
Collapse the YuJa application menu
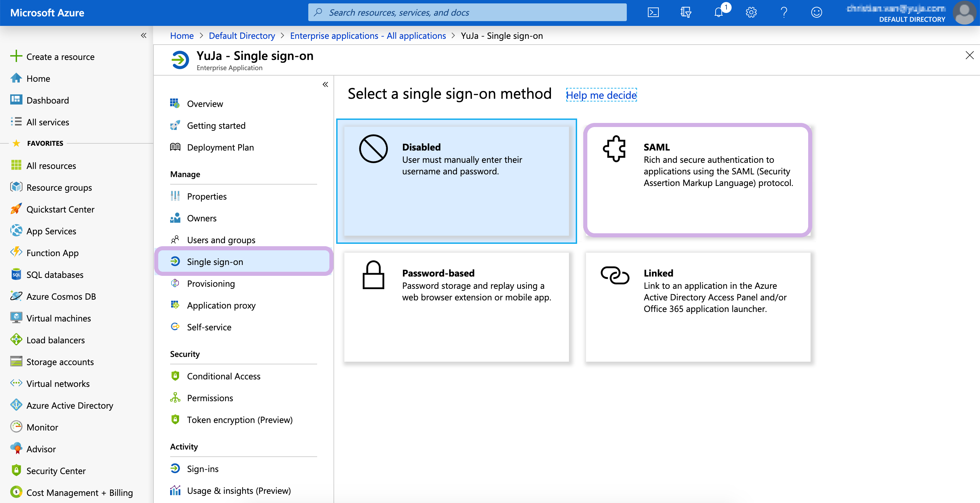click(x=325, y=84)
